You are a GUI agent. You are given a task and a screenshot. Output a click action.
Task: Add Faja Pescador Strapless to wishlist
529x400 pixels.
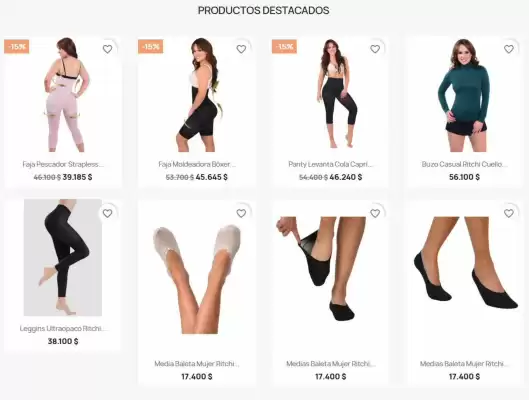[x=107, y=49]
